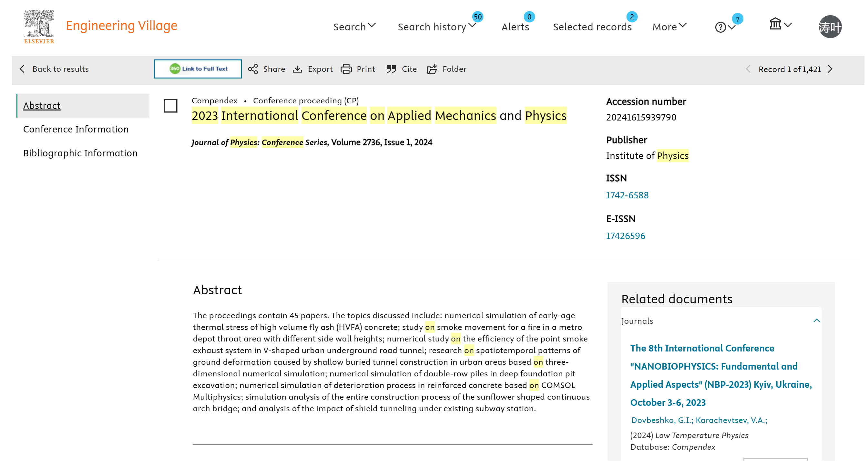Click the record title 2023 International Conference
The image size is (868, 461).
379,115
